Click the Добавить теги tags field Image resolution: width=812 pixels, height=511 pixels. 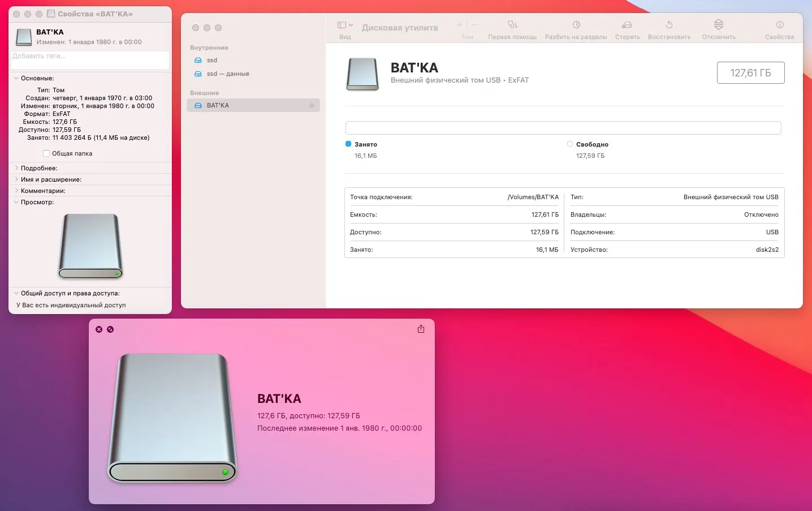90,60
